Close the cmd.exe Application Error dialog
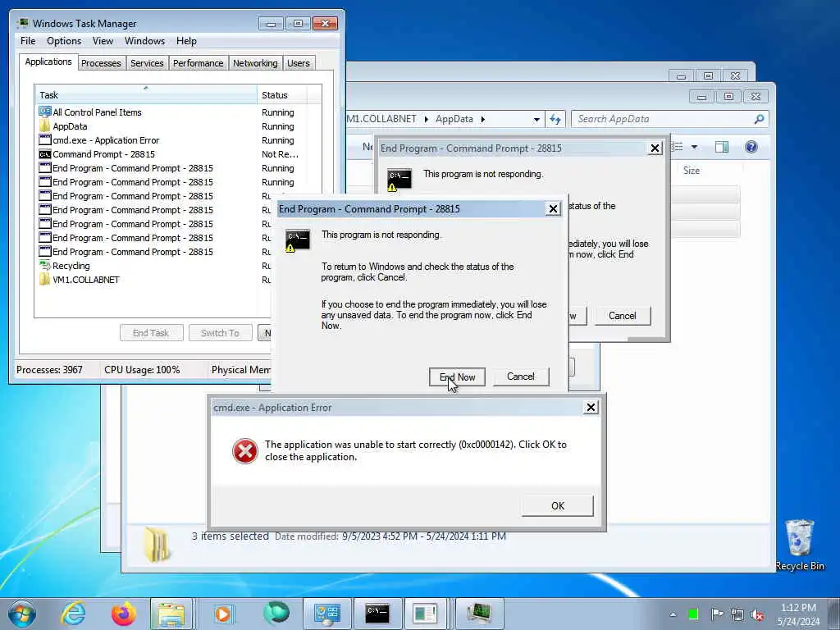Image resolution: width=840 pixels, height=630 pixels. [591, 408]
